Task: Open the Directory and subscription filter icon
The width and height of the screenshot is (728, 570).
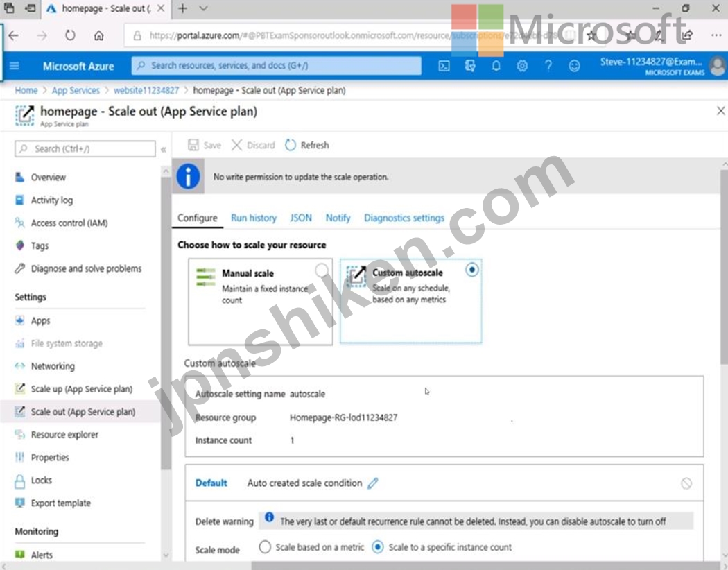Action: (x=470, y=66)
